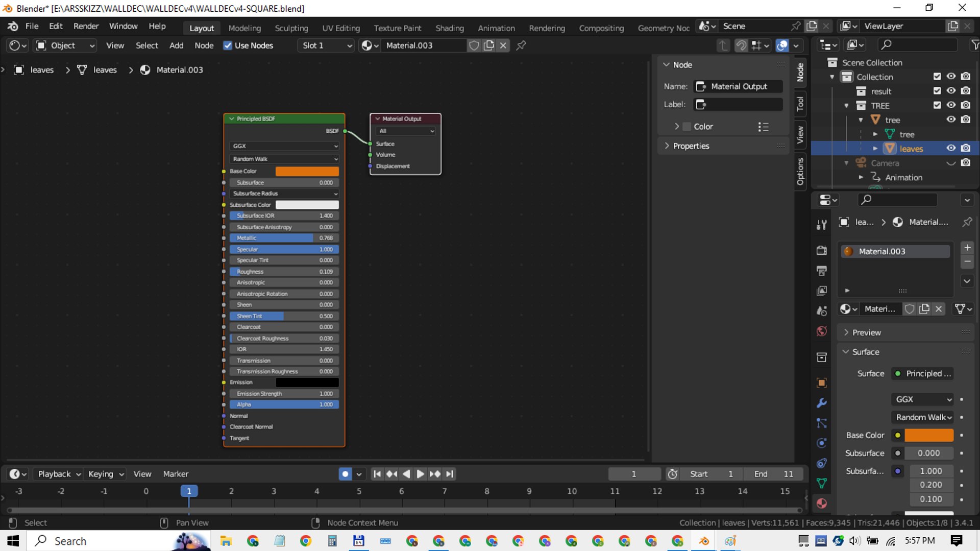Open the Object Data properties tab icon
Screen dimensions: 980x551
pyautogui.click(x=821, y=483)
